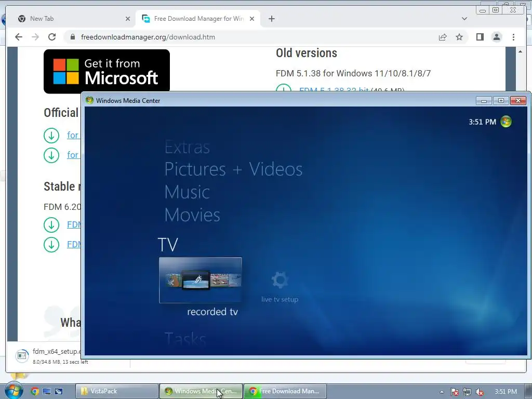Launch Chrome from the quick launch bar
Screen dimensions: 532x399
click(x=35, y=391)
